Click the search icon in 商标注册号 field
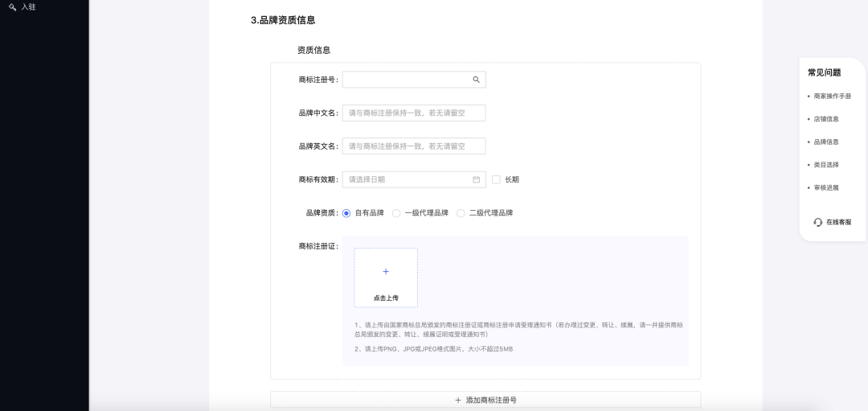This screenshot has width=868, height=411. click(476, 80)
